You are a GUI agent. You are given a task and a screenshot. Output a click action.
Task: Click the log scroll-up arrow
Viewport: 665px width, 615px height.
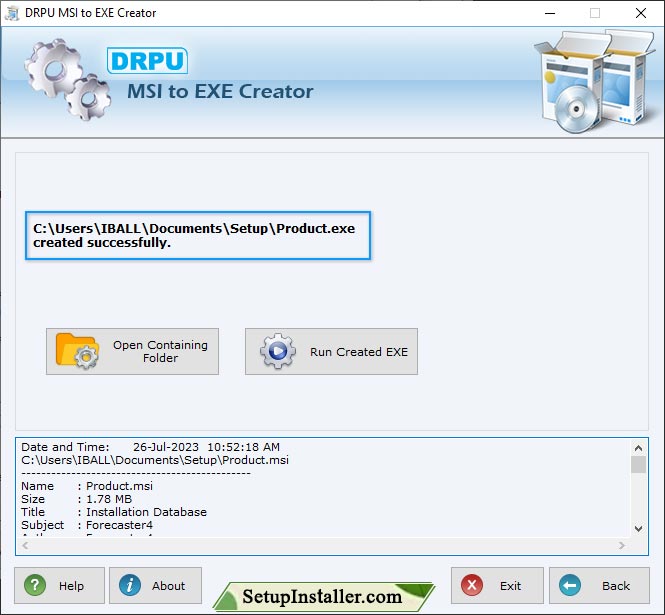point(638,448)
